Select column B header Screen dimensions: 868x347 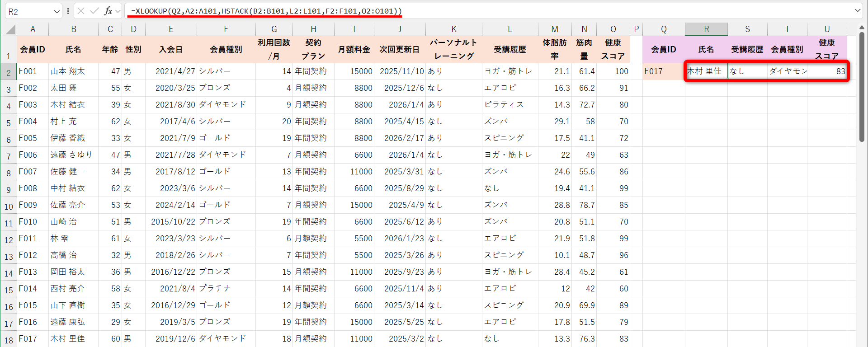click(x=73, y=29)
